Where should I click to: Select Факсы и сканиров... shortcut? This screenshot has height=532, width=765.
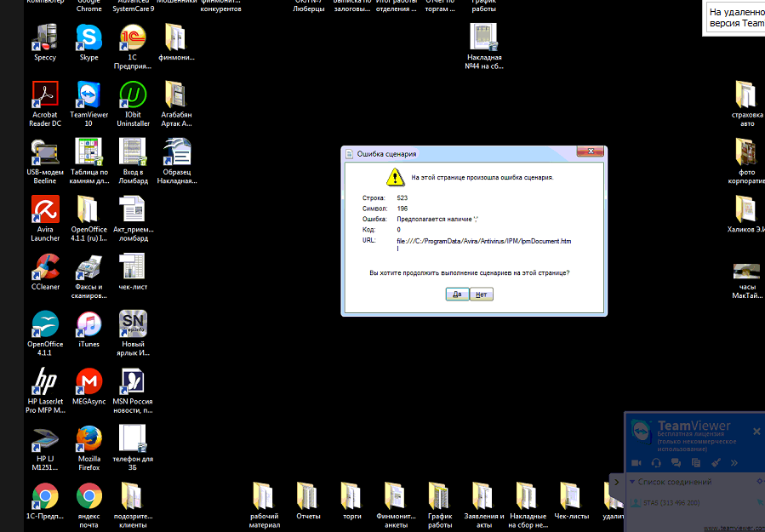tap(88, 277)
